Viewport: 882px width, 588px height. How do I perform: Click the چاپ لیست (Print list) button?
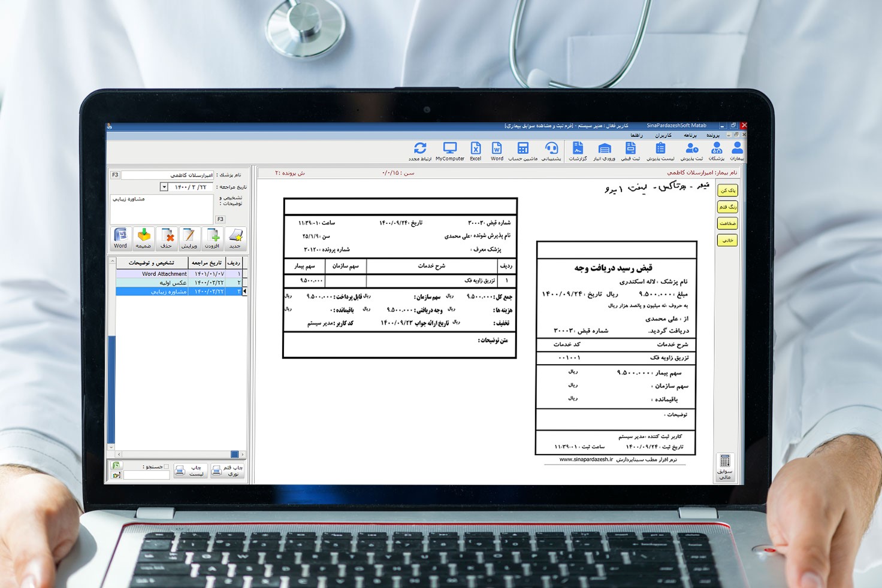click(189, 471)
